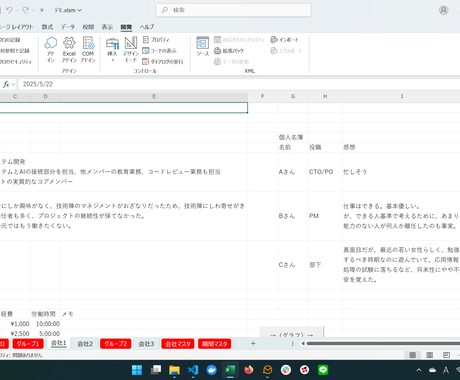The height and width of the screenshot is (380, 460).
Task: Switch to the 会社3 sheet tab
Action: [x=146, y=344]
